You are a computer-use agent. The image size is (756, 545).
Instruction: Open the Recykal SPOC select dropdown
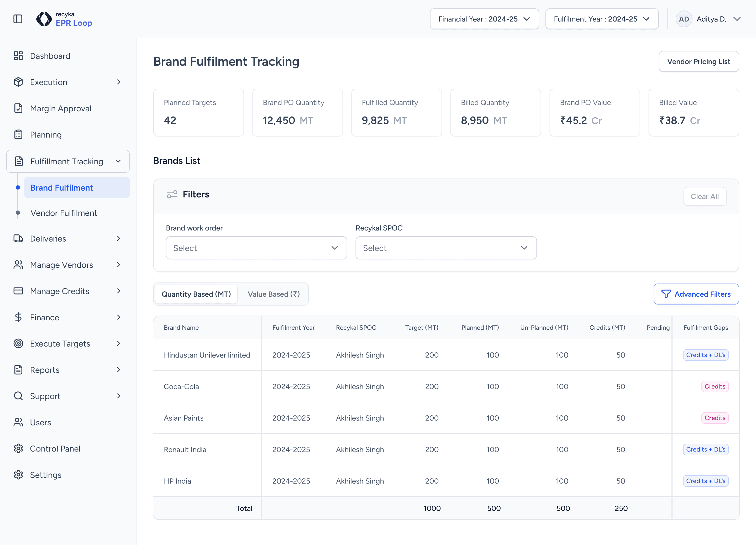(x=446, y=248)
